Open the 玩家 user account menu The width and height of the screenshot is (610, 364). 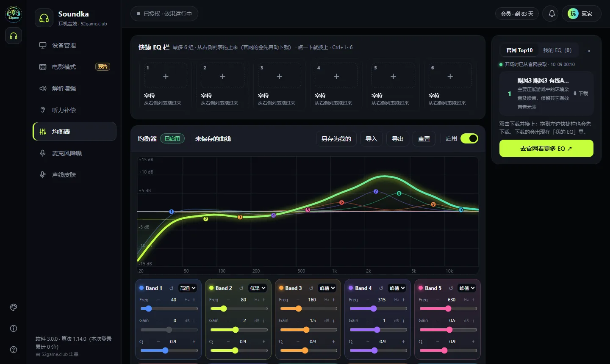coord(581,14)
